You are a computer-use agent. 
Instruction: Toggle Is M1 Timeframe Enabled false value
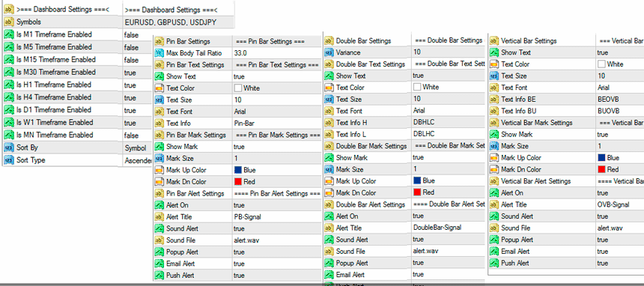click(x=138, y=35)
